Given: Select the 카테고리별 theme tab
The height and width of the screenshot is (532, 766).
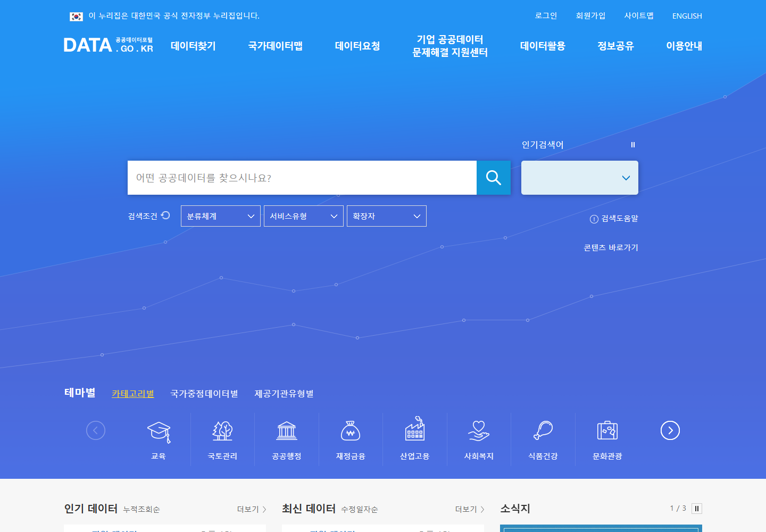Looking at the screenshot, I should [x=133, y=394].
